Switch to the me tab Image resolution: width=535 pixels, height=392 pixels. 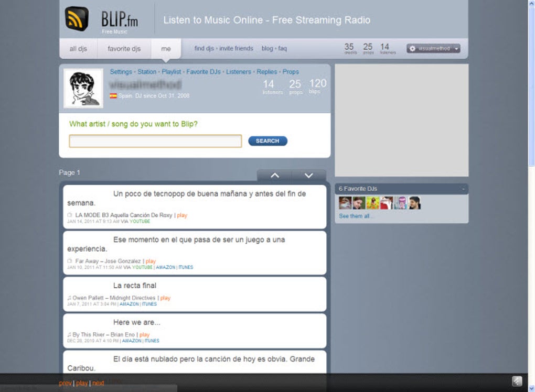click(166, 48)
